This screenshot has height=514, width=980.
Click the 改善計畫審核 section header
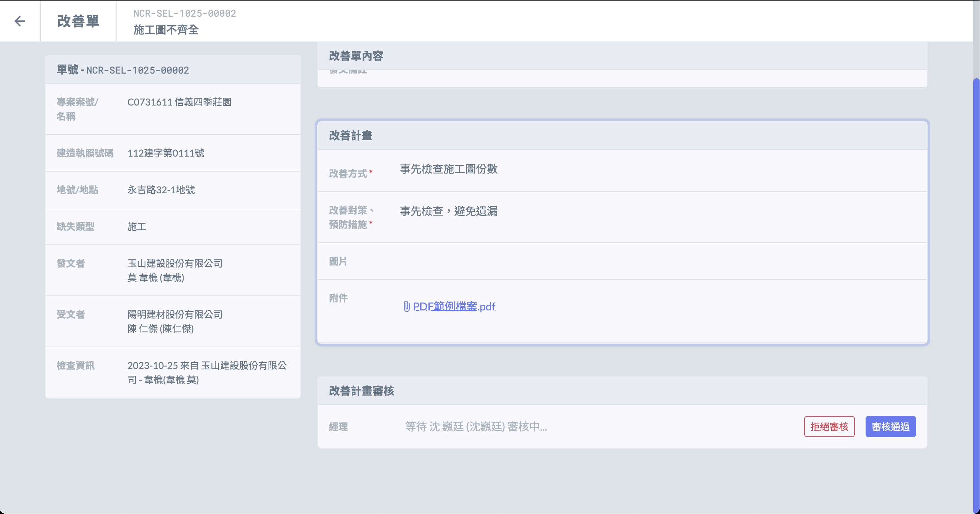point(361,391)
